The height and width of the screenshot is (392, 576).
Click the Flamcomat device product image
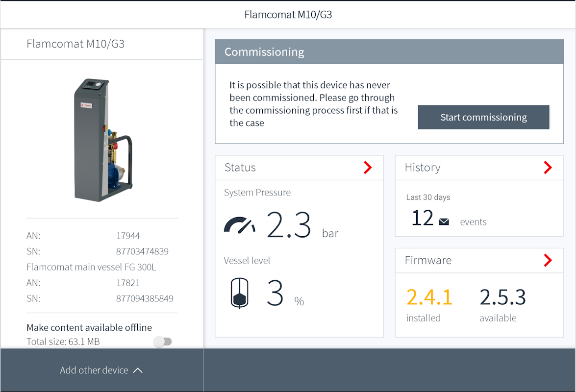coord(103,140)
